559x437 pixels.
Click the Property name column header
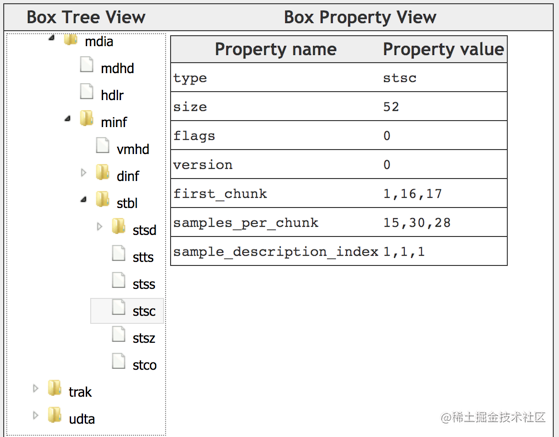click(x=276, y=49)
